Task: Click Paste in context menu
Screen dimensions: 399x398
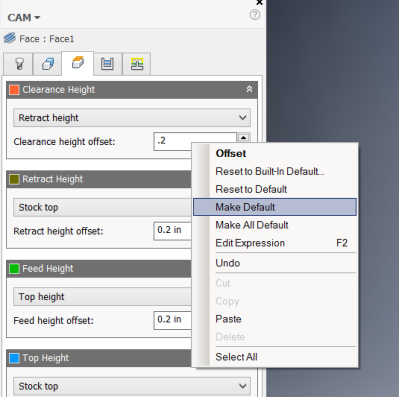Action: (275, 319)
